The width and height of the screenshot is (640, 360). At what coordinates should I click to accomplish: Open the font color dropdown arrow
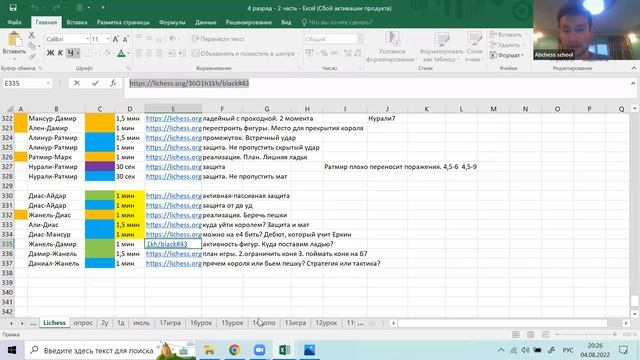click(128, 53)
